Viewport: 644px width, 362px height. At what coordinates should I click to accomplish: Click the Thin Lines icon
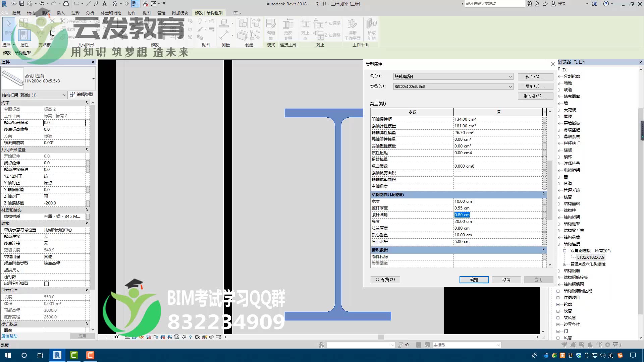[x=135, y=4]
